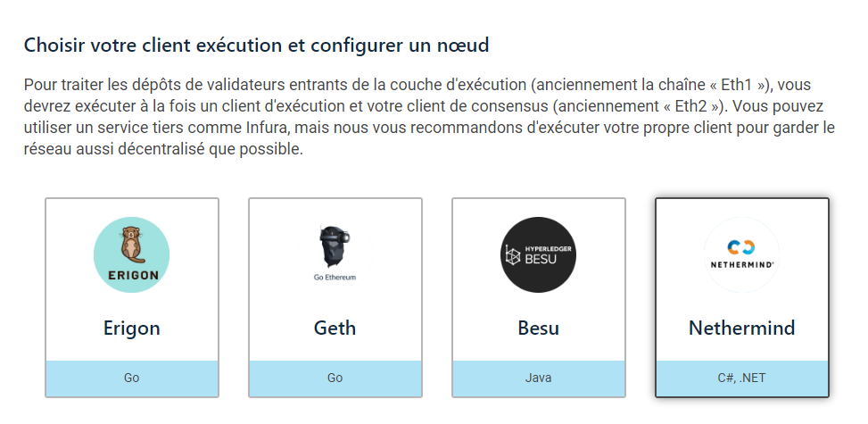Image resolution: width=868 pixels, height=424 pixels.
Task: Click the Hyperledger Besu black circle logo
Action: [x=538, y=254]
